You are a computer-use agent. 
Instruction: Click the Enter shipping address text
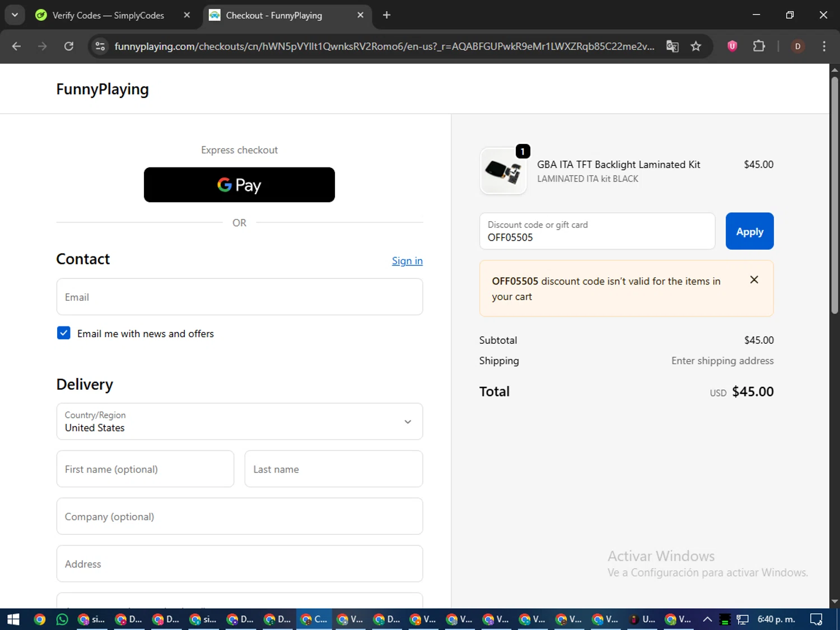click(x=722, y=361)
